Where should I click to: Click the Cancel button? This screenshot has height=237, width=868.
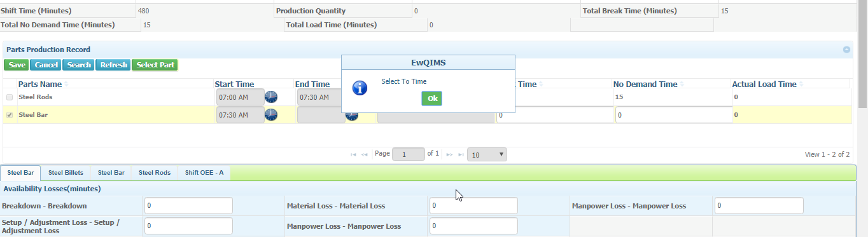click(x=46, y=65)
